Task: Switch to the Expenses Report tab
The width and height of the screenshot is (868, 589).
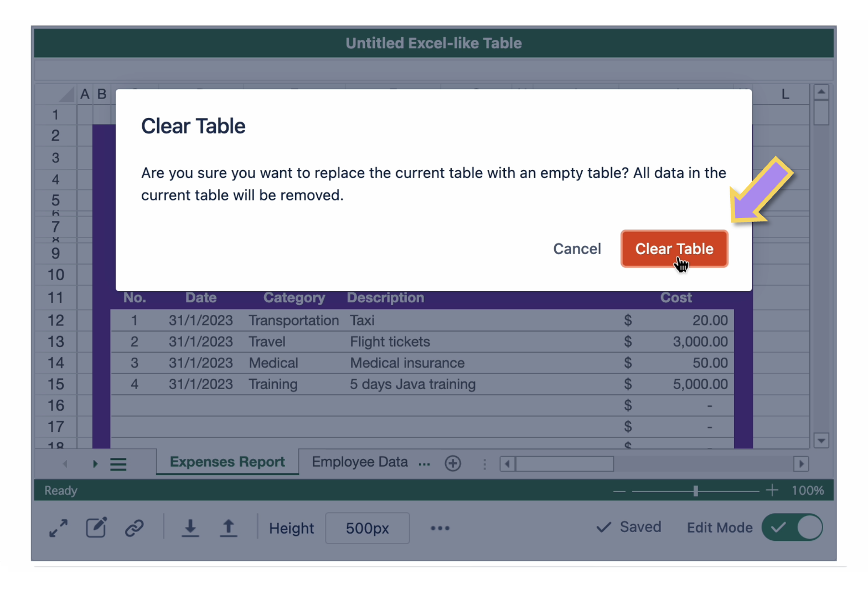Action: tap(227, 462)
